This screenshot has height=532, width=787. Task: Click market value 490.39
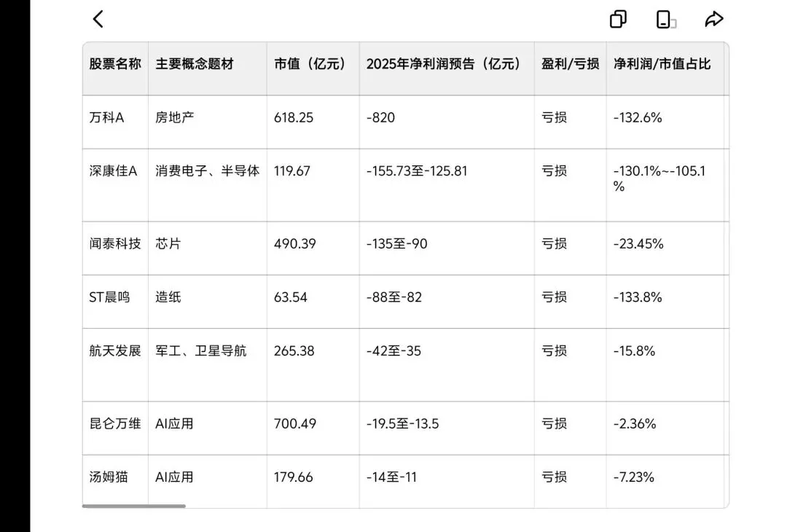295,244
